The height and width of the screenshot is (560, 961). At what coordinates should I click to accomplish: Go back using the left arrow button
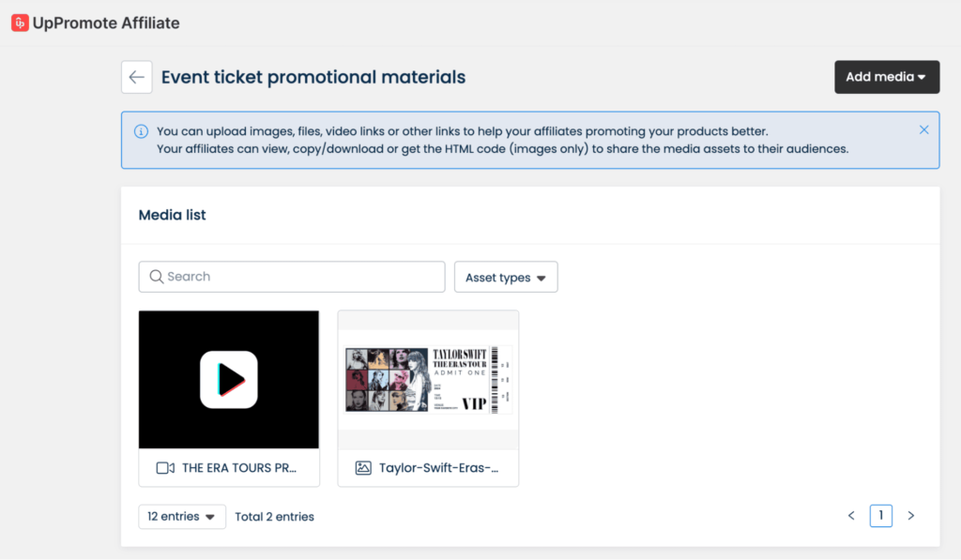pyautogui.click(x=137, y=77)
